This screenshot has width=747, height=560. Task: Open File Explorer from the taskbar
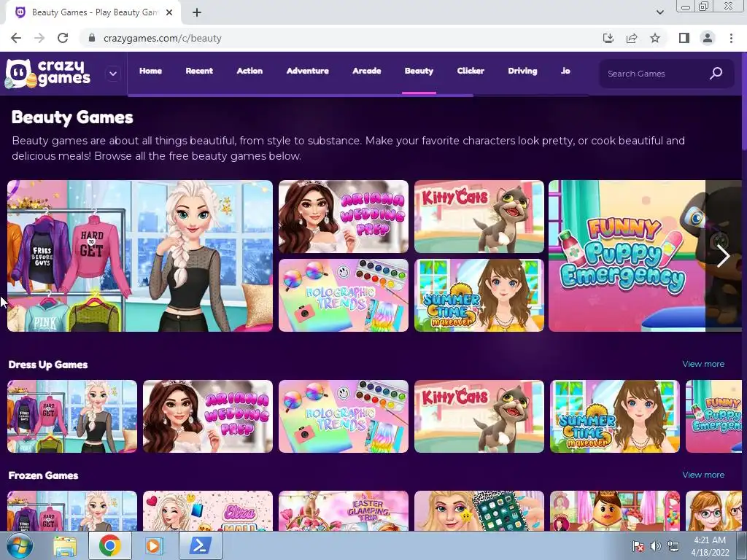65,546
